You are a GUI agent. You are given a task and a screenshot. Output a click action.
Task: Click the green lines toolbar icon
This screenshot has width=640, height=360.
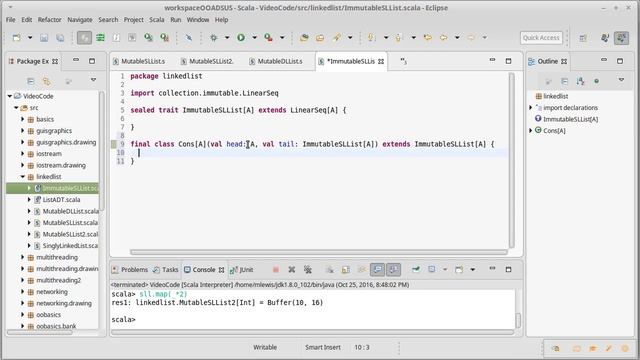click(100, 38)
